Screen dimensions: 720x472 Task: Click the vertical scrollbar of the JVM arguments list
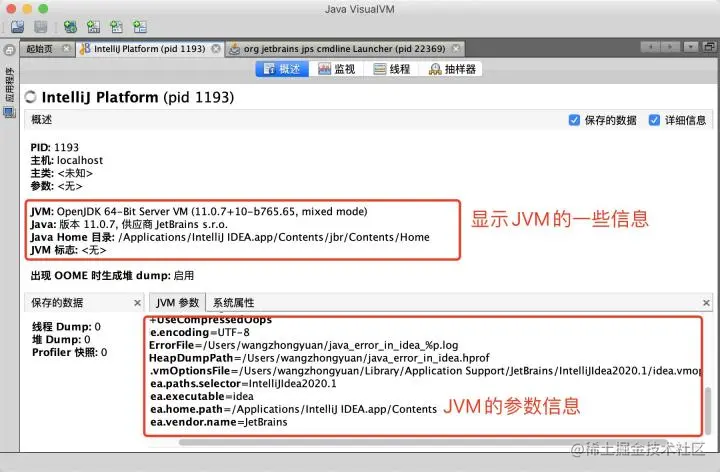coord(708,410)
